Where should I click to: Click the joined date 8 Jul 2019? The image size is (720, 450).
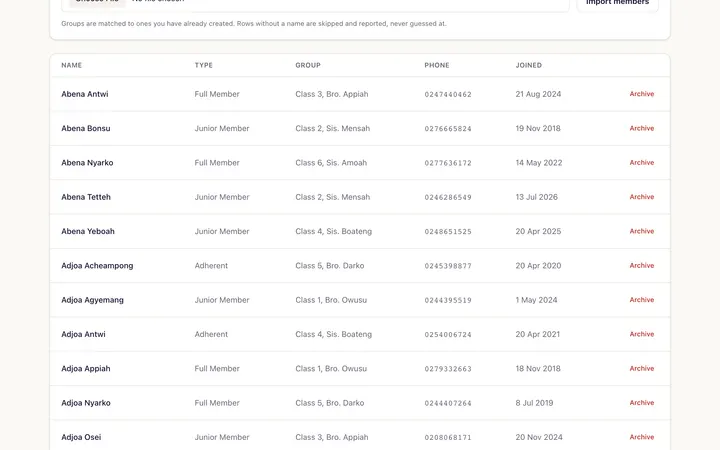coord(534,403)
